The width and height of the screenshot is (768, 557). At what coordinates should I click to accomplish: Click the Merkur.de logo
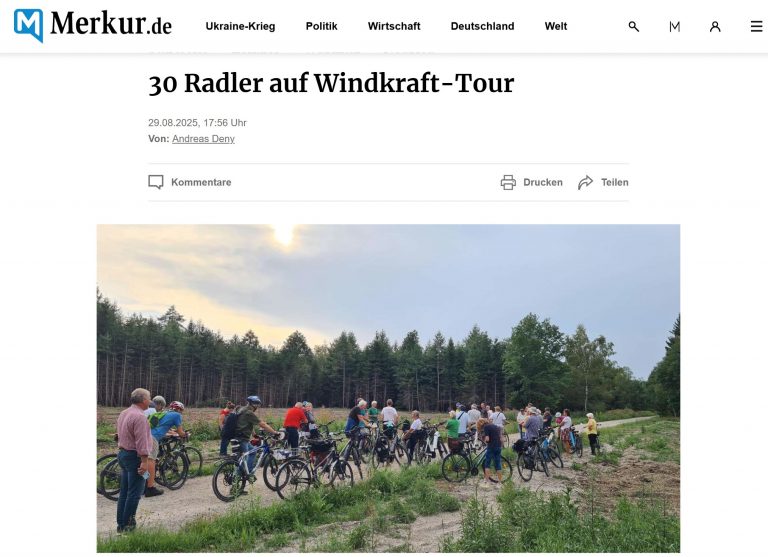pos(93,24)
